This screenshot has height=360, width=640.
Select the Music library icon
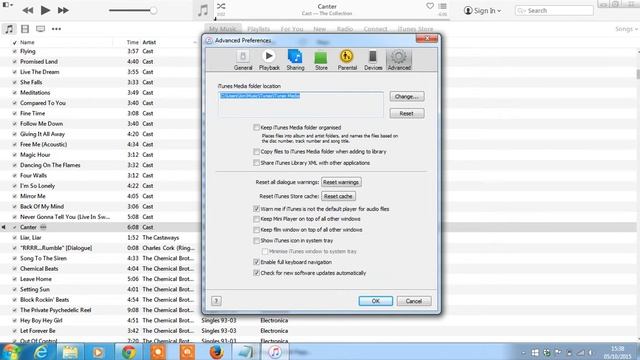tap(9, 29)
